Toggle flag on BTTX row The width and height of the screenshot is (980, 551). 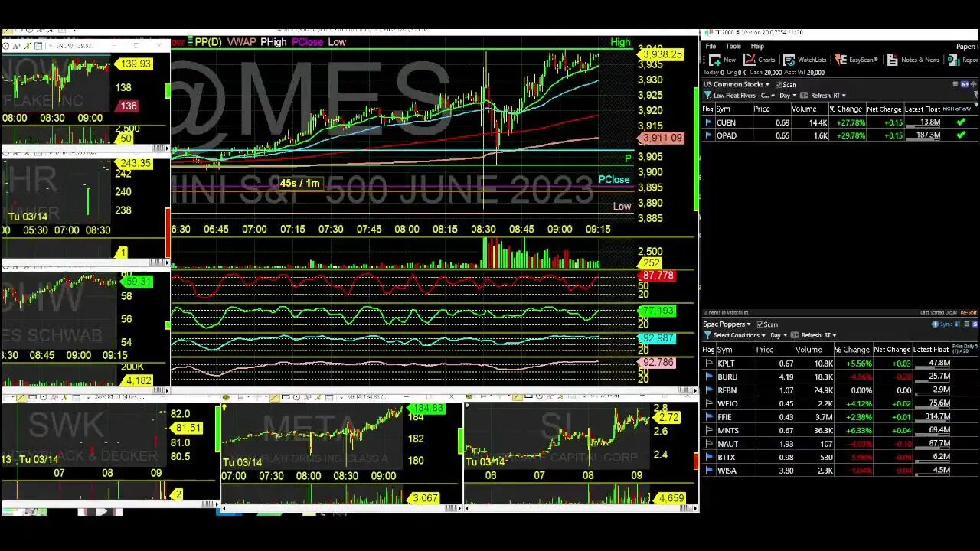[x=709, y=457]
